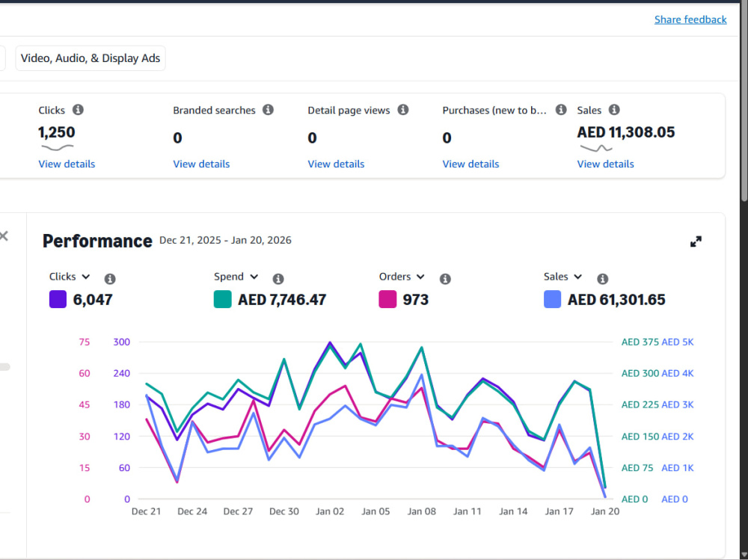Click the Performance heading
Viewport: 748px width, 560px height.
(x=97, y=241)
